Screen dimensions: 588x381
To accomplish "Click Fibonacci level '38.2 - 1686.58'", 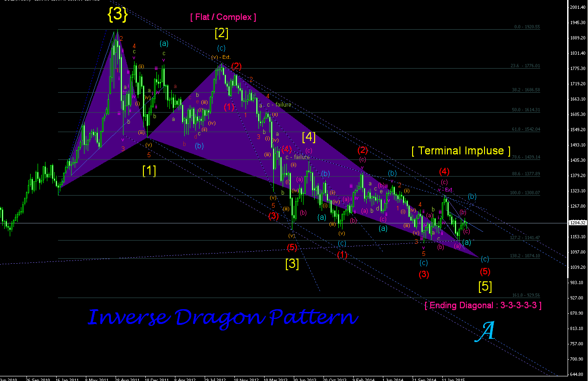I will [x=526, y=90].
